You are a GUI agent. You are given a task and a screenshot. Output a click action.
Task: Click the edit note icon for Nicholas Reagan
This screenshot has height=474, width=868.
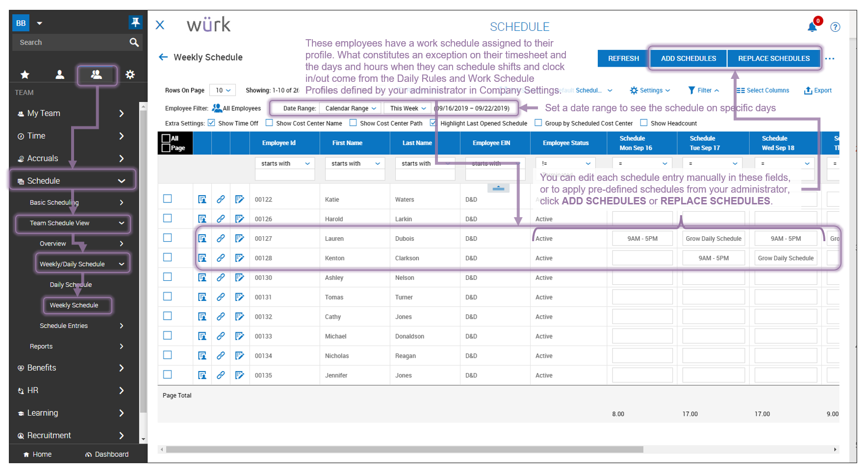[x=239, y=356]
